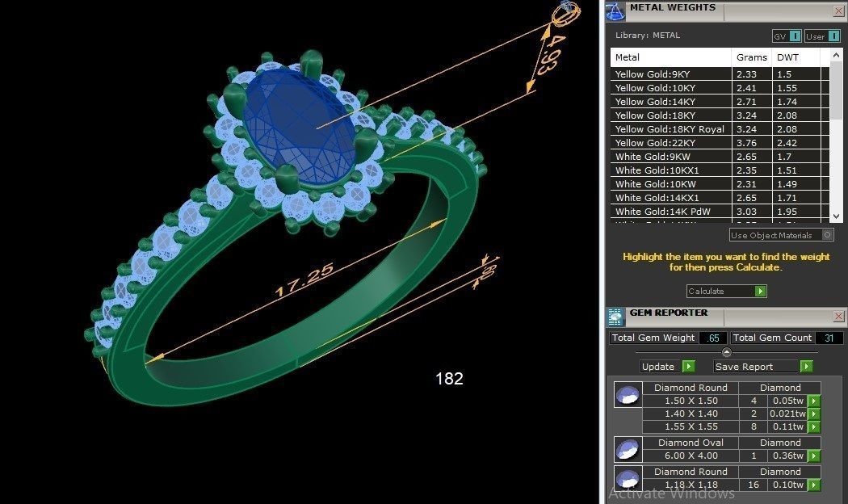This screenshot has height=504, width=848.
Task: Click the Metal Weights scale icon
Action: pyautogui.click(x=615, y=10)
